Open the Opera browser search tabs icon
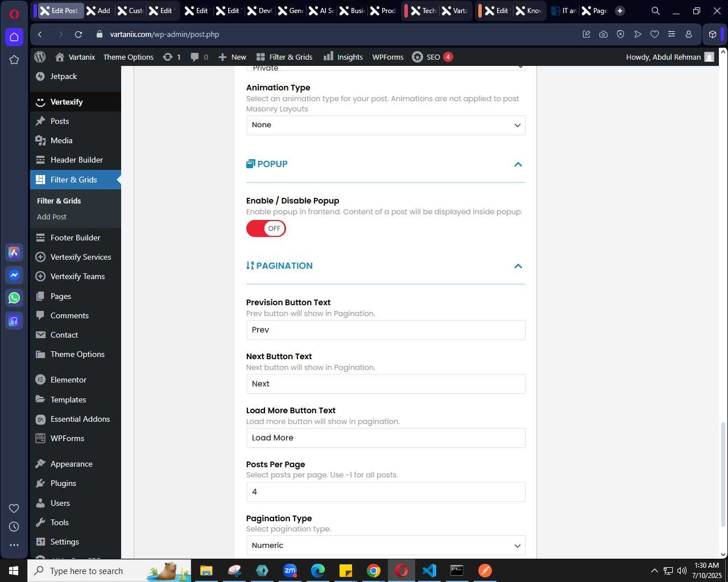 pyautogui.click(x=656, y=11)
